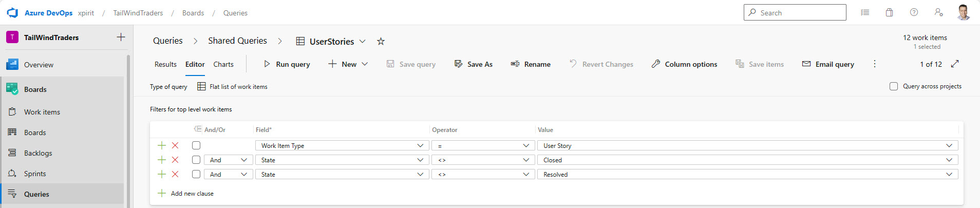Enable the Query across projects checkbox
The width and height of the screenshot is (980, 208).
pyautogui.click(x=894, y=86)
